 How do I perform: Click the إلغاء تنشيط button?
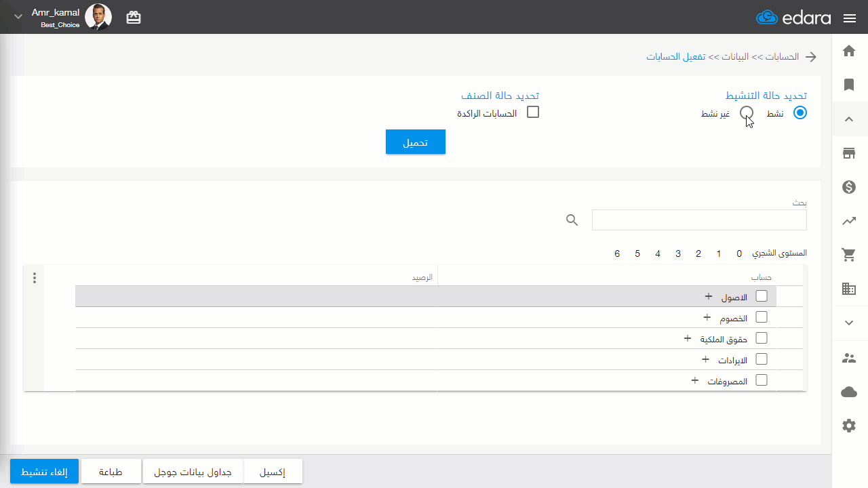coord(45,472)
